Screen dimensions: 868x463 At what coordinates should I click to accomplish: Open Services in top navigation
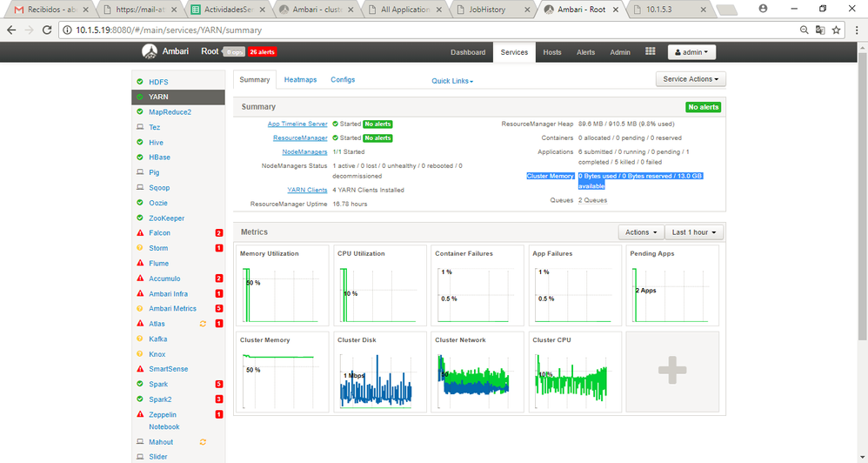(x=514, y=52)
